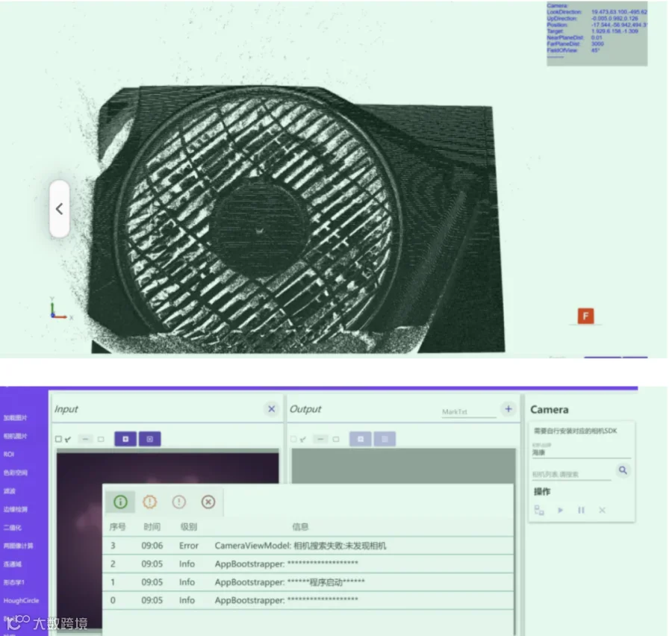The width and height of the screenshot is (672, 636).
Task: Select the orange warning log filter icon
Action: (149, 502)
